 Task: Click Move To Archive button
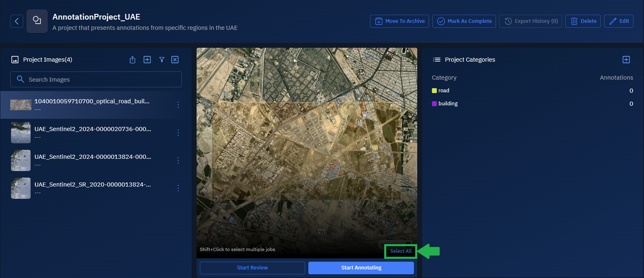tap(399, 21)
